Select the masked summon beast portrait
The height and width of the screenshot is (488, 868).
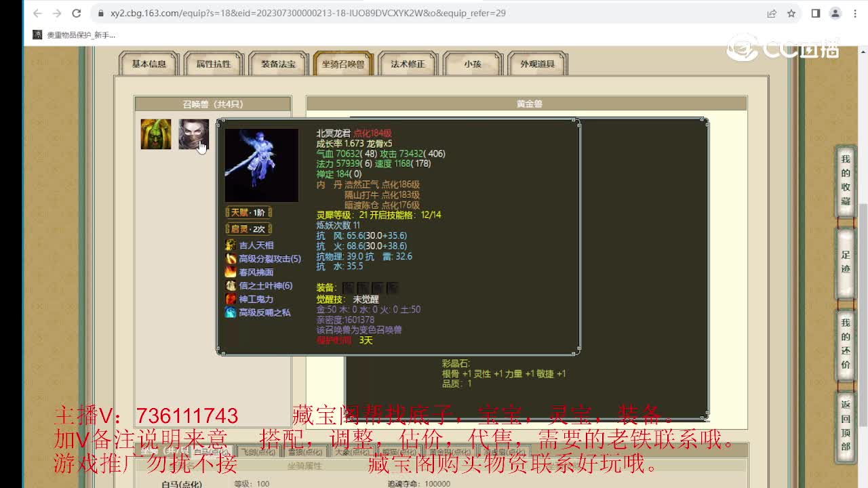[x=193, y=134]
